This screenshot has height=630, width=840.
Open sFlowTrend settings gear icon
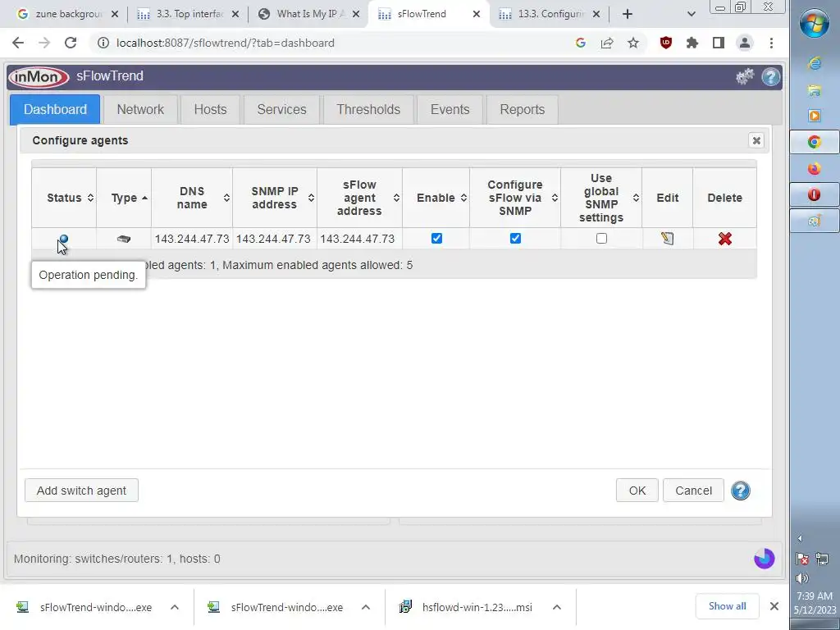[x=745, y=76]
